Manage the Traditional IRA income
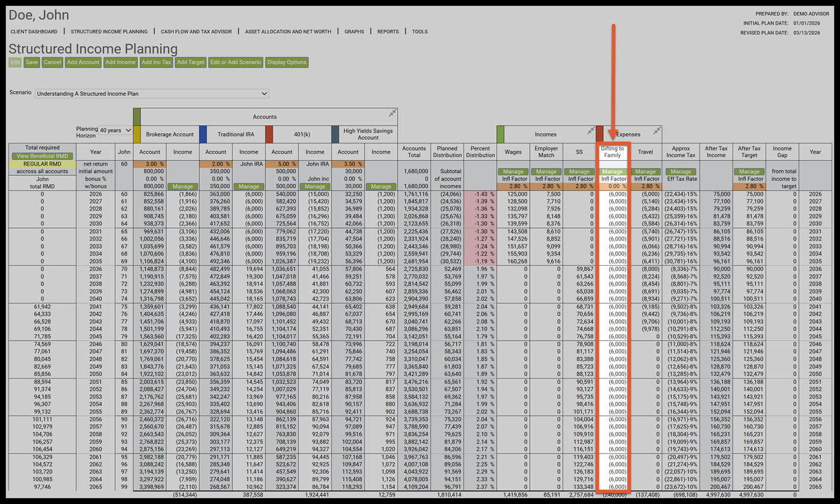840x504 pixels. pos(248,187)
